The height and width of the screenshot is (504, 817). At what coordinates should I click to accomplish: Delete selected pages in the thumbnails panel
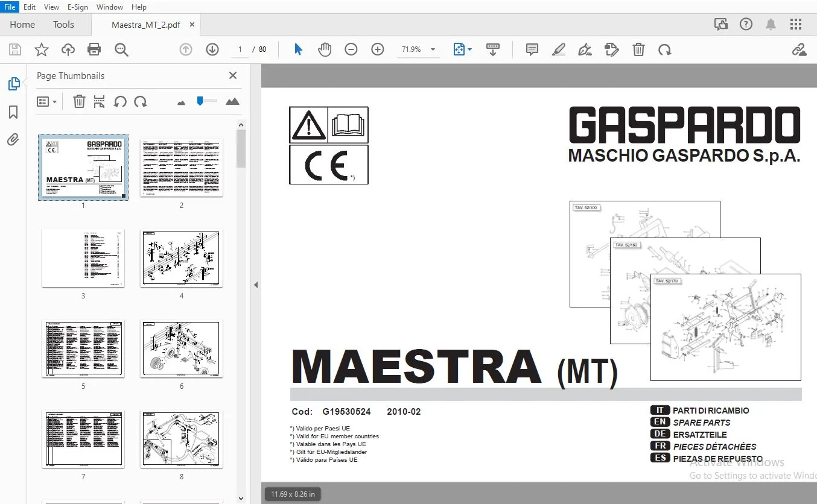point(79,102)
